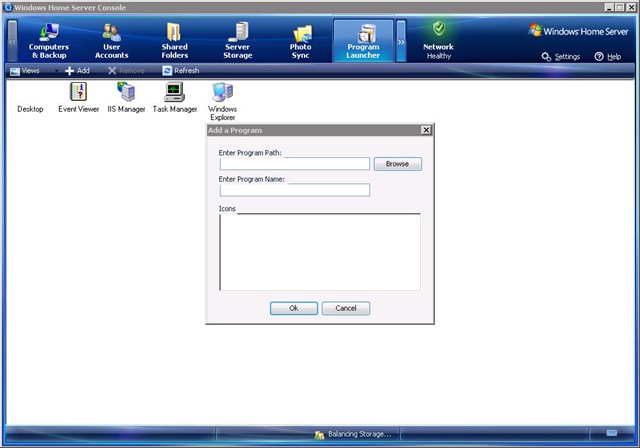Viewport: 640px width, 448px height.
Task: Select the Program Launcher tab
Action: [363, 41]
